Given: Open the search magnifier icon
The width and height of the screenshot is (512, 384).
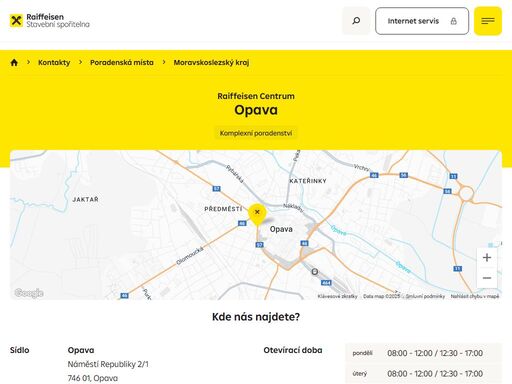Looking at the screenshot, I should click(356, 21).
